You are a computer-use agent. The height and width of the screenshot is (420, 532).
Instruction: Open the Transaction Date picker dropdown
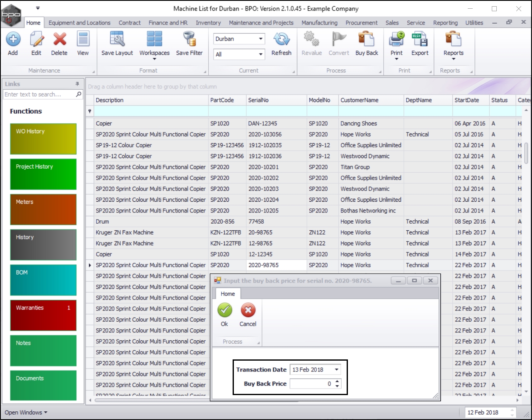pyautogui.click(x=337, y=370)
